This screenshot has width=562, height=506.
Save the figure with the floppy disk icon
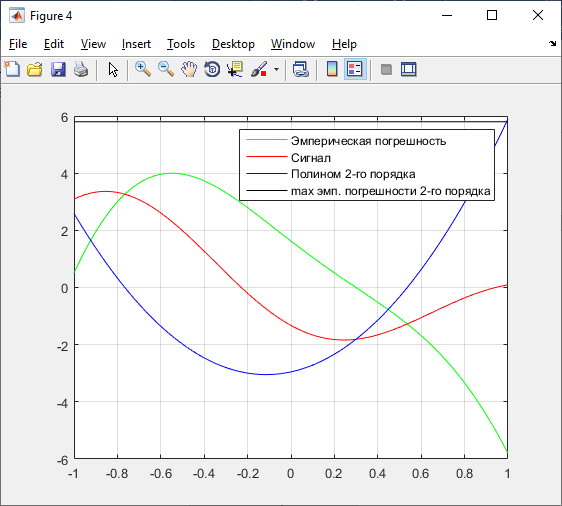point(58,69)
